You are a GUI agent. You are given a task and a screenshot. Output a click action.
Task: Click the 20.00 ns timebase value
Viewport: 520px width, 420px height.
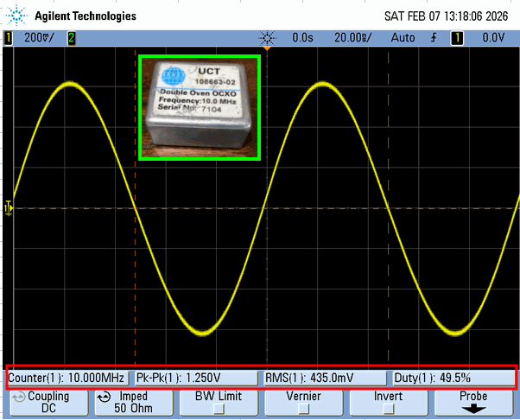(349, 38)
